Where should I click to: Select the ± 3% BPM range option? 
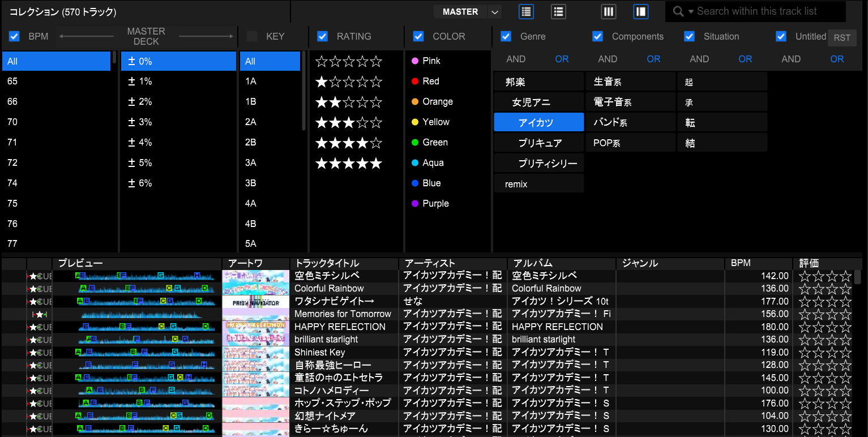140,122
